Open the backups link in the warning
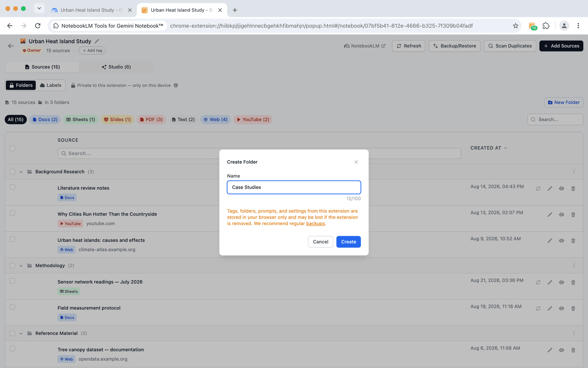The width and height of the screenshot is (588, 368). 315,224
